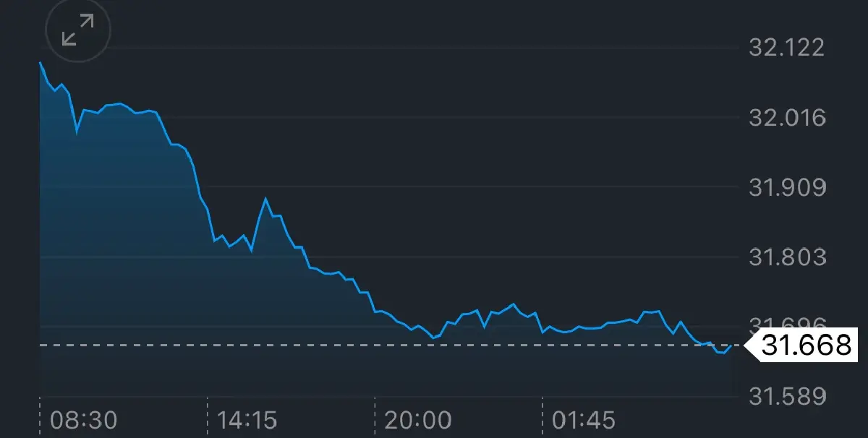This screenshot has width=868, height=438.
Task: Click the 14:15 time axis label
Action: [247, 420]
